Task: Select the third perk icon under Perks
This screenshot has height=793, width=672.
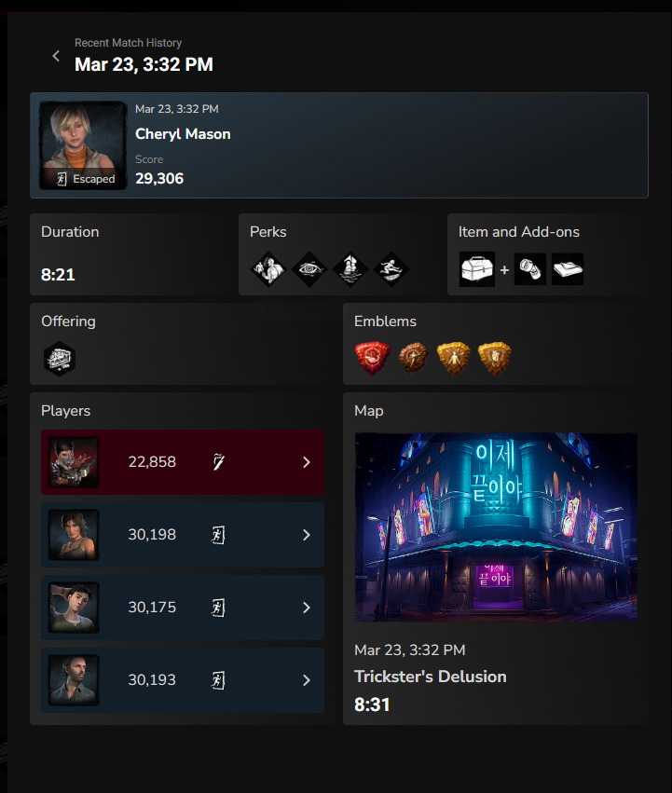Action: pos(350,269)
